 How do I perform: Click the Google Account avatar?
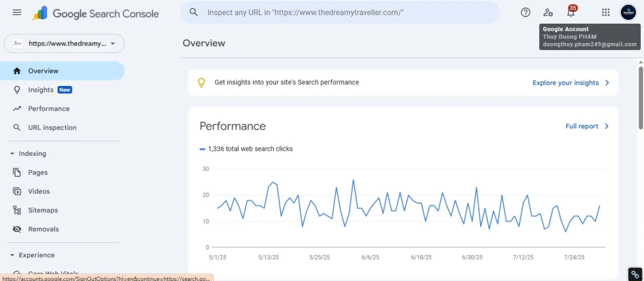click(628, 12)
